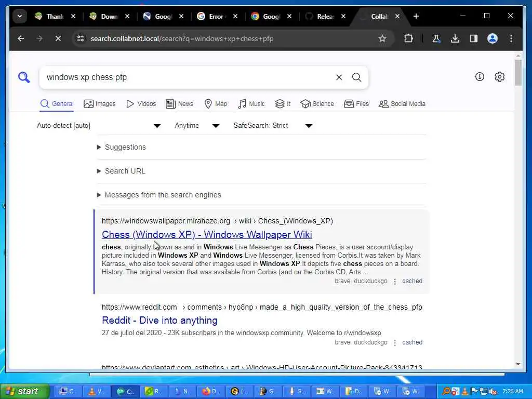Switch to Files search category
This screenshot has height=399, width=532.
coord(356,104)
